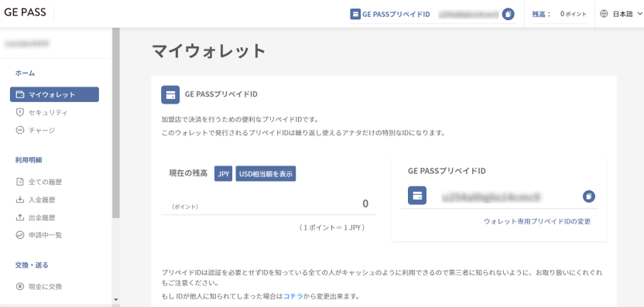Click the icon next to 現金に交換
The height and width of the screenshot is (307, 644).
click(x=19, y=286)
